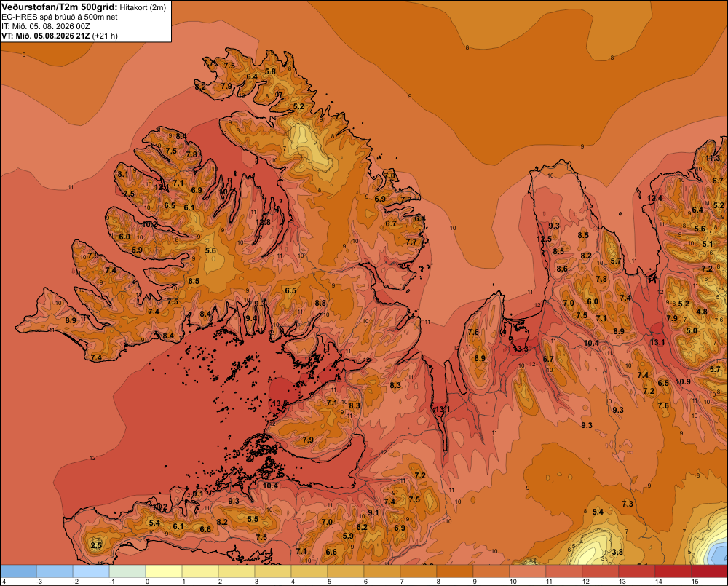Select the VT valid time line in header

(60, 36)
